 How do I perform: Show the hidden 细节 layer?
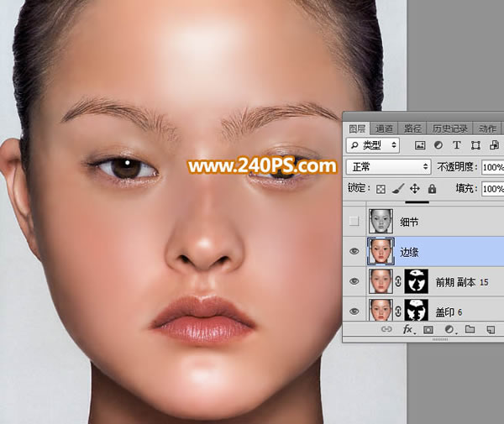coord(354,221)
